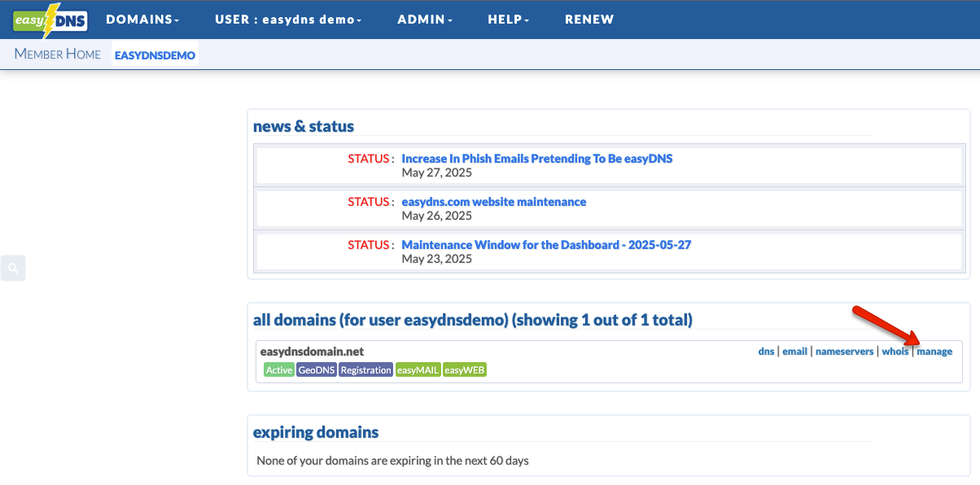Click the May 23, 2025 date
Screen dimensions: 980x485
[x=436, y=259]
